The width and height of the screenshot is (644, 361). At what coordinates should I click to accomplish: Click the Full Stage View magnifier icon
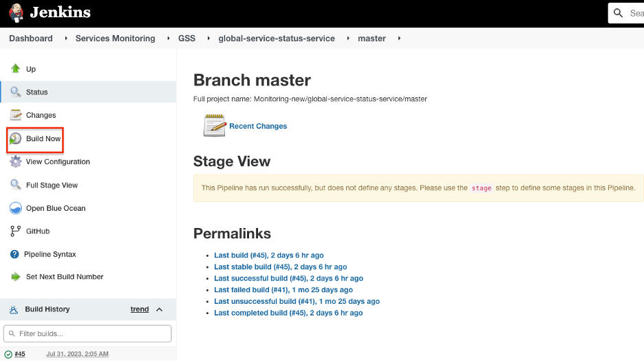tap(16, 185)
